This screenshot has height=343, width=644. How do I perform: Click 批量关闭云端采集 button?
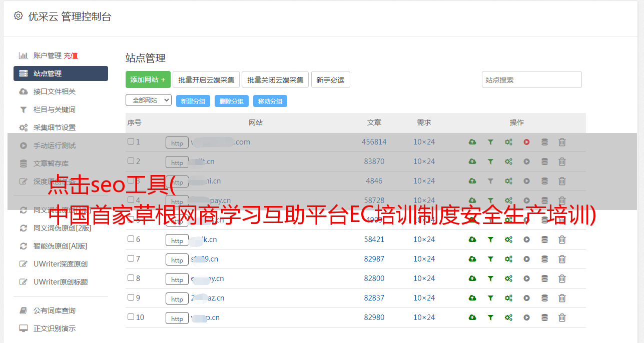[275, 79]
